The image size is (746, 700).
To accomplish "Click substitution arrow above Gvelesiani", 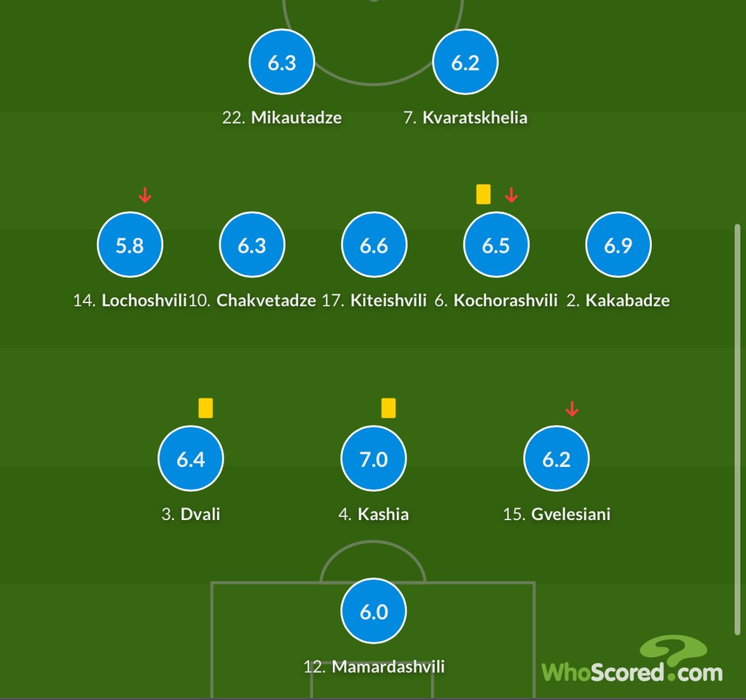I will coord(572,409).
